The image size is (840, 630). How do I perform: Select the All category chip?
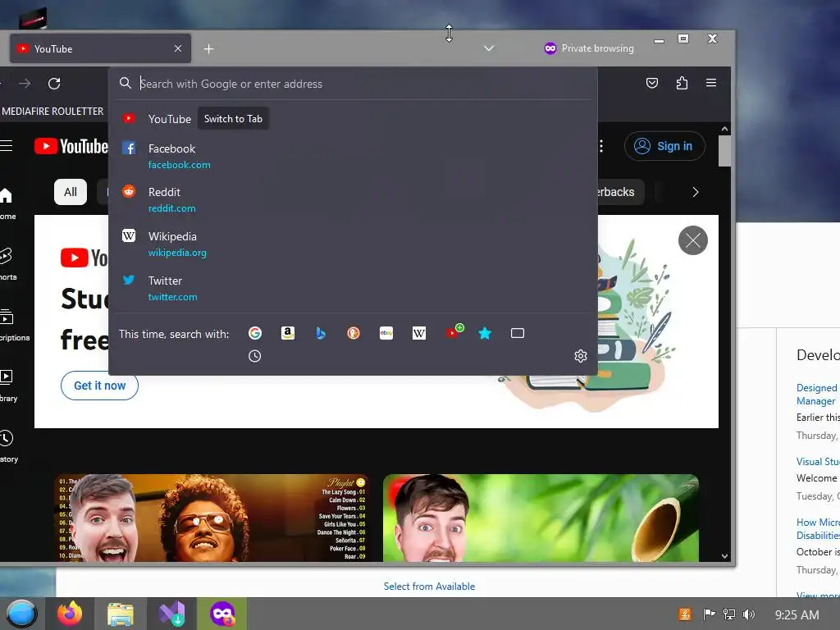[71, 192]
